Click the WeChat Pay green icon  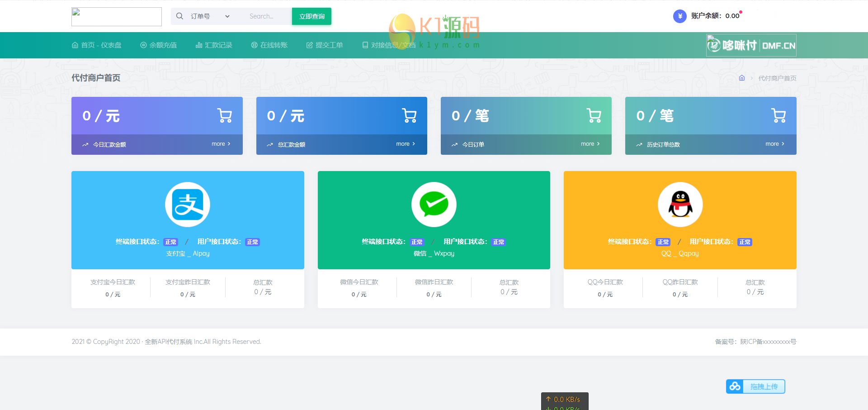click(434, 204)
